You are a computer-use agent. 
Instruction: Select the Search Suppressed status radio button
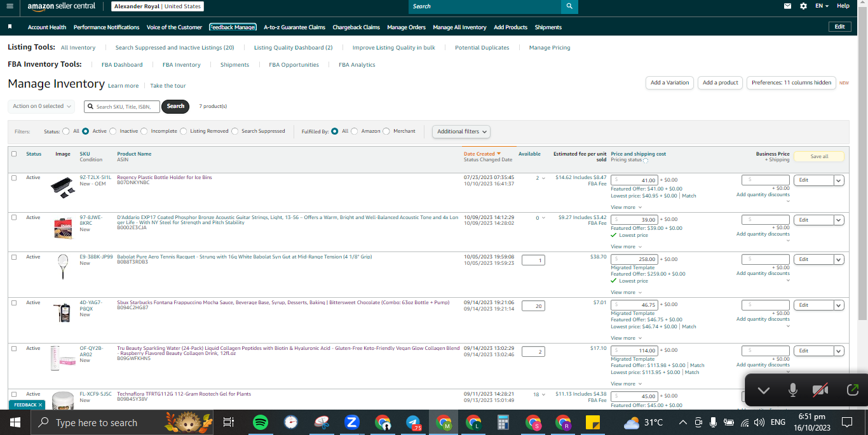(235, 131)
